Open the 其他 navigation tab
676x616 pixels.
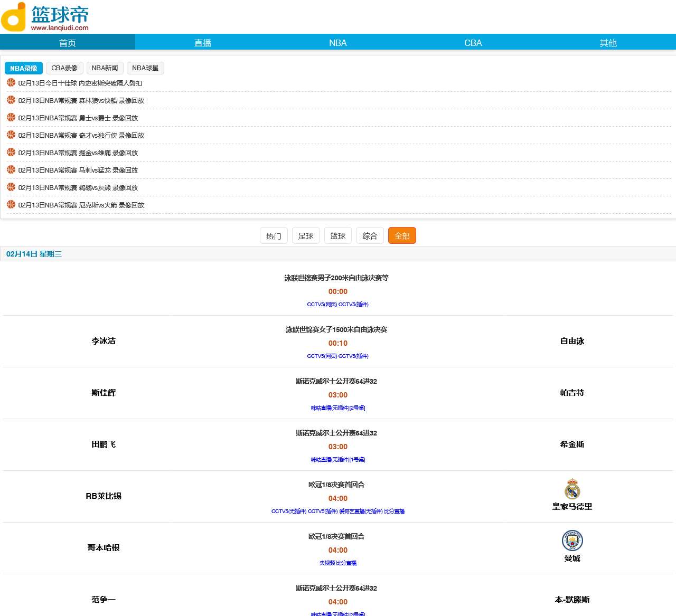pyautogui.click(x=608, y=42)
